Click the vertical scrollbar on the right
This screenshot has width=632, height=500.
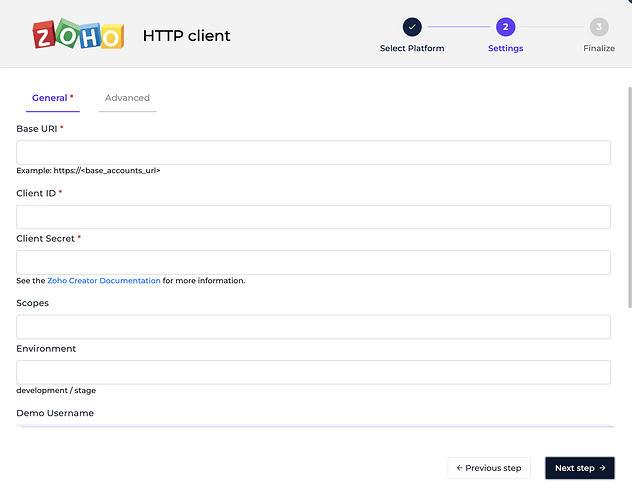(630, 197)
